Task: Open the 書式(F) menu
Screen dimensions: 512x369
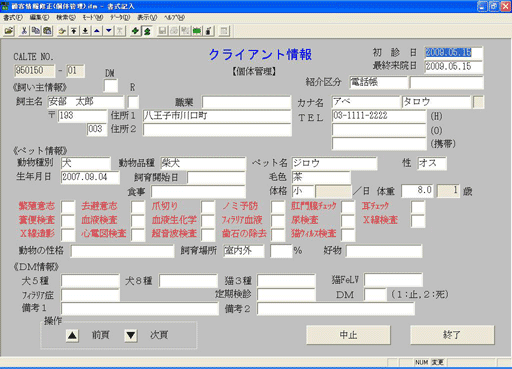Action: pyautogui.click(x=13, y=17)
